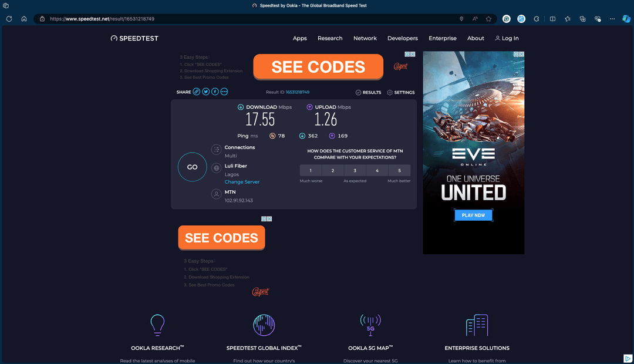Share result on Facebook icon
The height and width of the screenshot is (364, 634).
point(215,92)
